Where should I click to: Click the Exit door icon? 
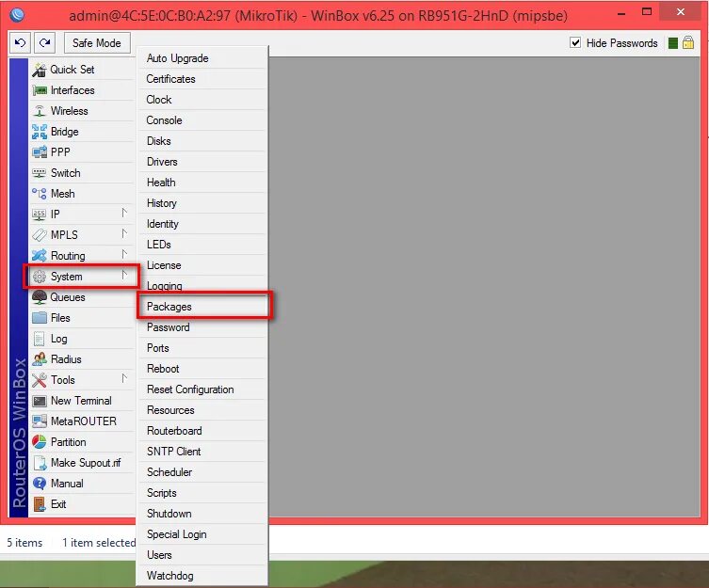click(40, 504)
